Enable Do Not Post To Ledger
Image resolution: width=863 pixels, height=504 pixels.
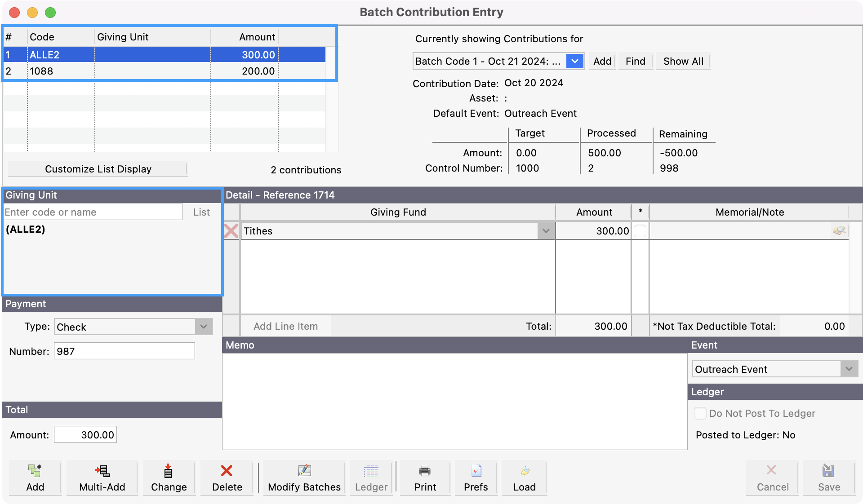pos(700,413)
